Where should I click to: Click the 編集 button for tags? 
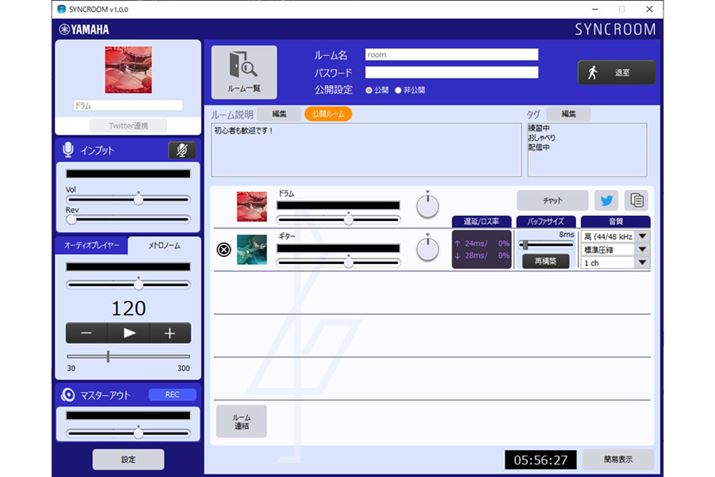point(568,114)
